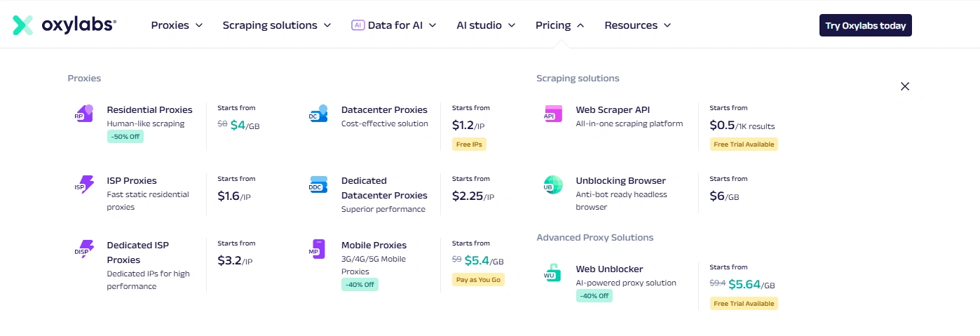Click the Residential Proxies RP icon
Viewport: 980px width, 336px height.
[84, 114]
